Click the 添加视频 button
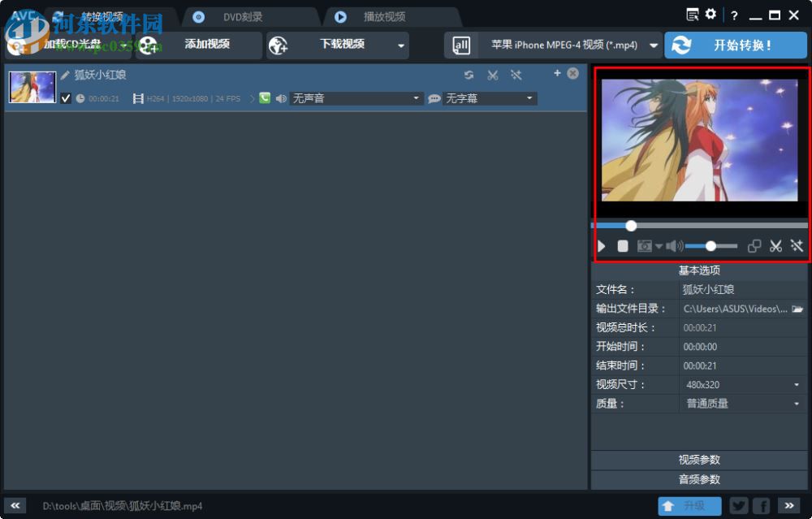 (207, 45)
